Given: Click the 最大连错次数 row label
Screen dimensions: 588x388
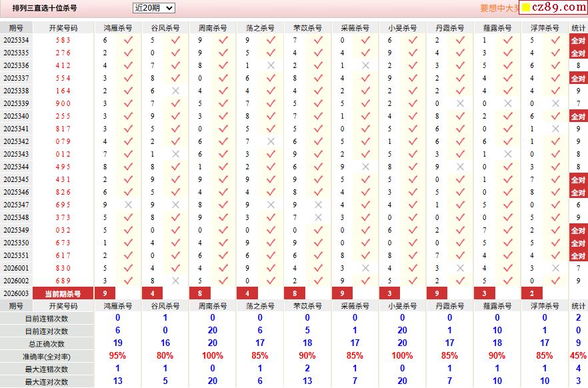Looking at the screenshot, I should pyautogui.click(x=47, y=369).
